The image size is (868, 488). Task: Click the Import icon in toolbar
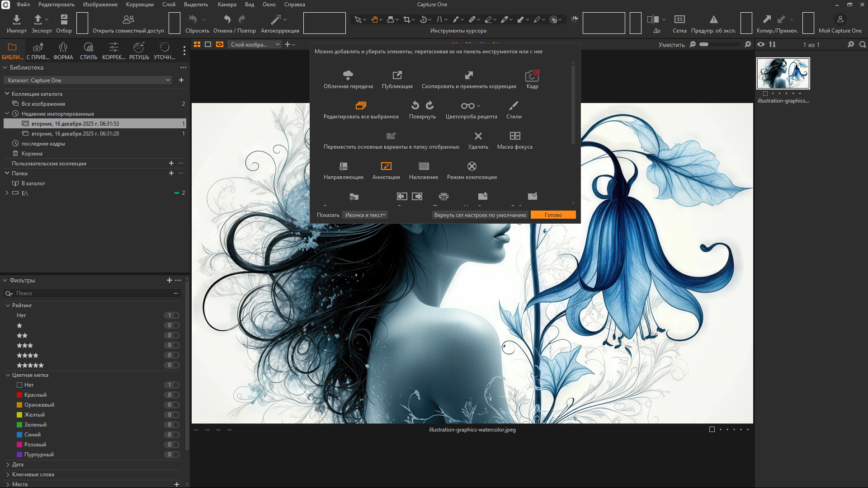coord(17,19)
